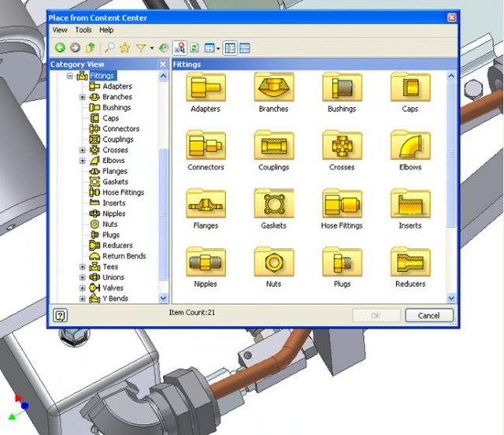Open the Elbows folder icon
Viewport: 504px width, 435px height.
tap(410, 145)
